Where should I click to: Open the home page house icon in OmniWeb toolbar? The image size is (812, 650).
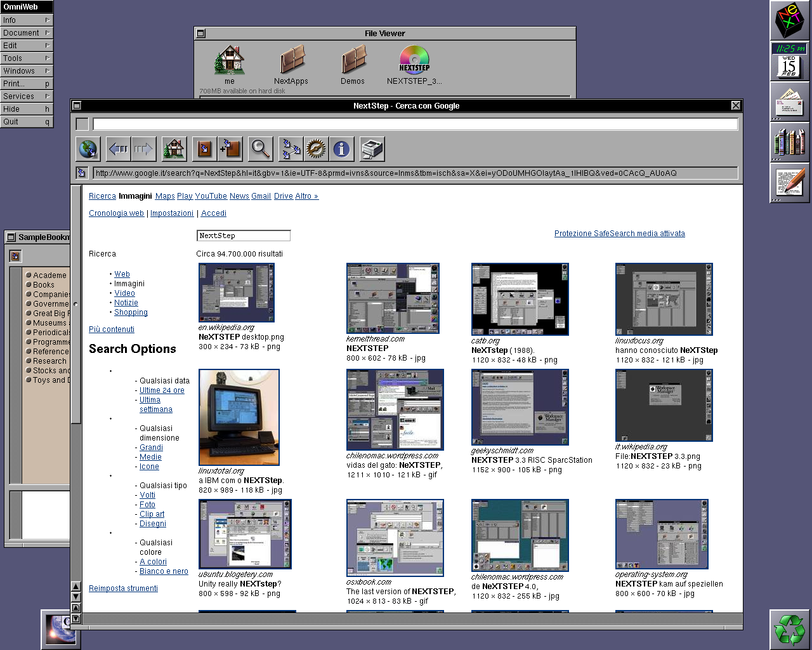coord(173,149)
